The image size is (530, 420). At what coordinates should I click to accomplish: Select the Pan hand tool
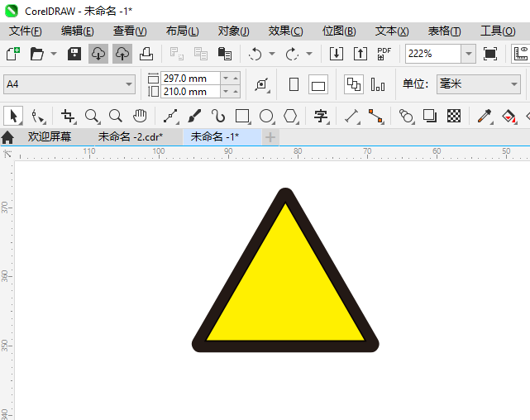pos(140,117)
